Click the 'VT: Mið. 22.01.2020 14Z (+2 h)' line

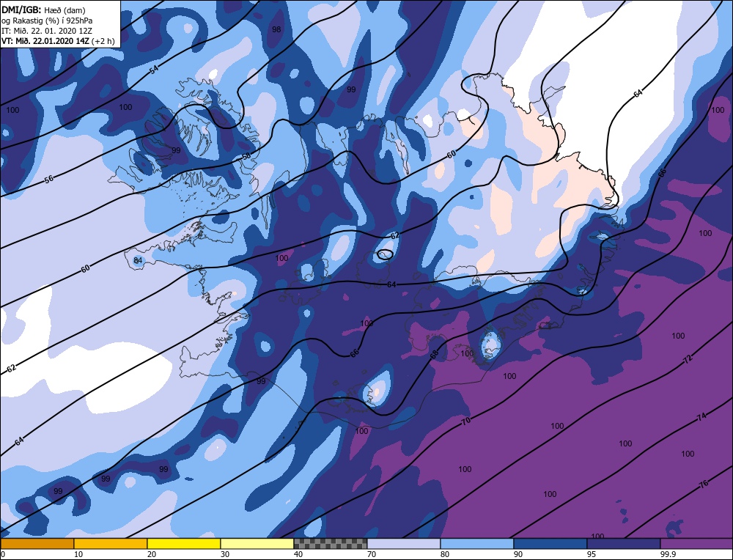[57, 41]
